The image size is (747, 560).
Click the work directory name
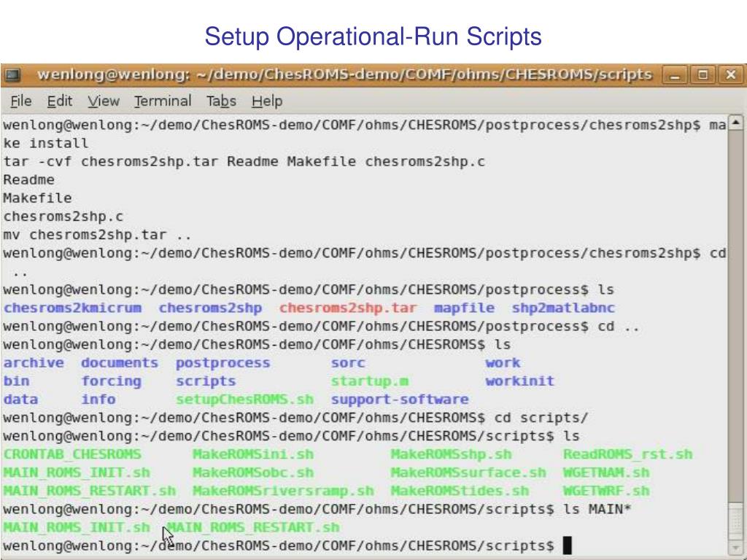(503, 363)
